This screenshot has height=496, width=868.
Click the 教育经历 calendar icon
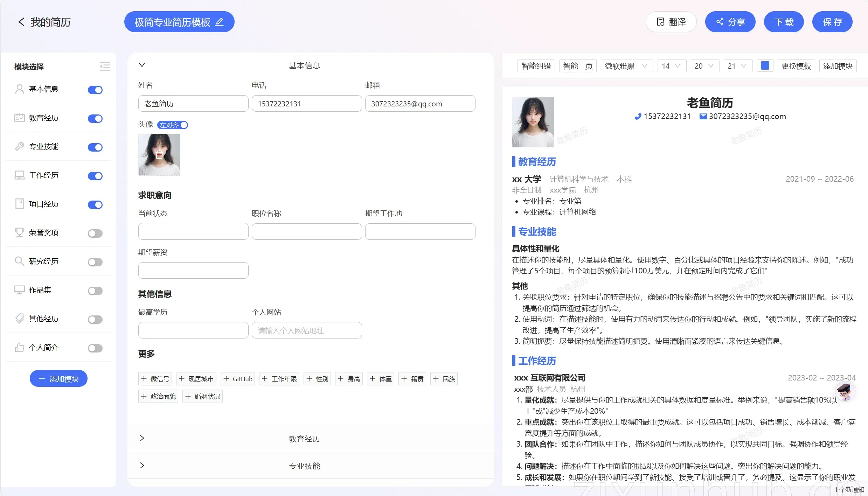[20, 118]
